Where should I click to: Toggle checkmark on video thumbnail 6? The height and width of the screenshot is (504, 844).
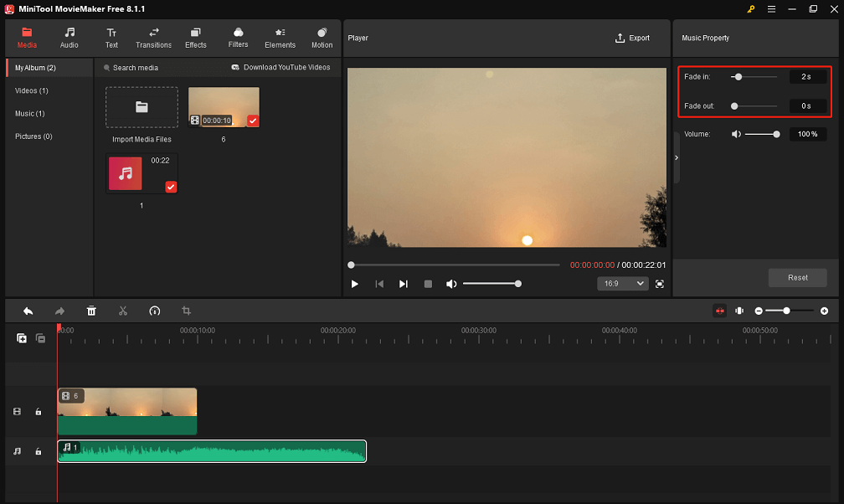[253, 121]
